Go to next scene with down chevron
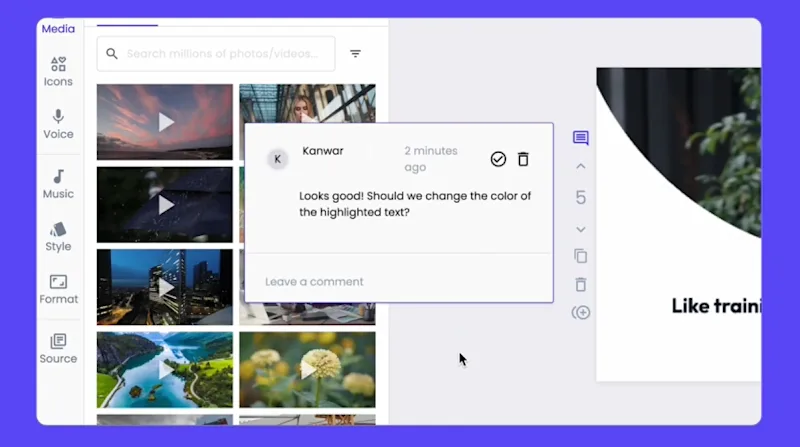800x447 pixels. tap(581, 230)
